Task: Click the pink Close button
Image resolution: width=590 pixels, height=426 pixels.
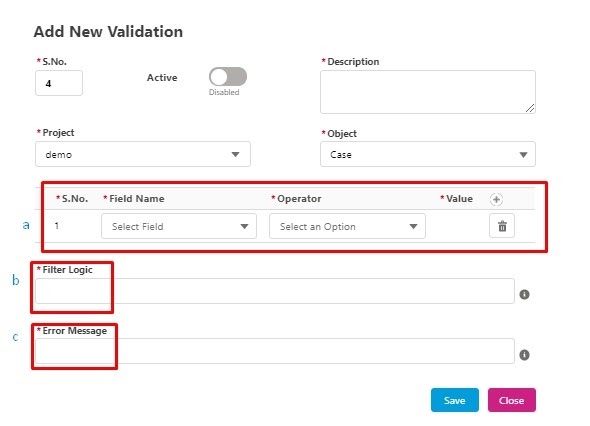Action: click(512, 400)
